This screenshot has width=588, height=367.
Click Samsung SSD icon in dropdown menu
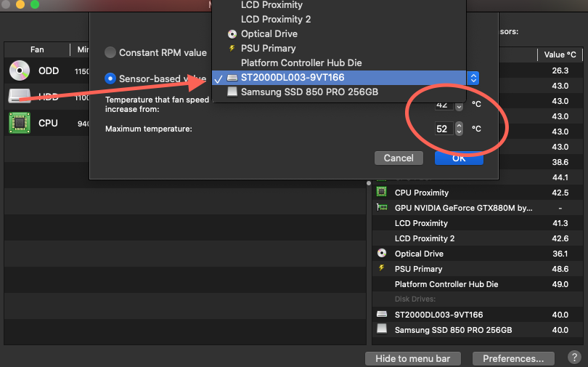tap(232, 92)
